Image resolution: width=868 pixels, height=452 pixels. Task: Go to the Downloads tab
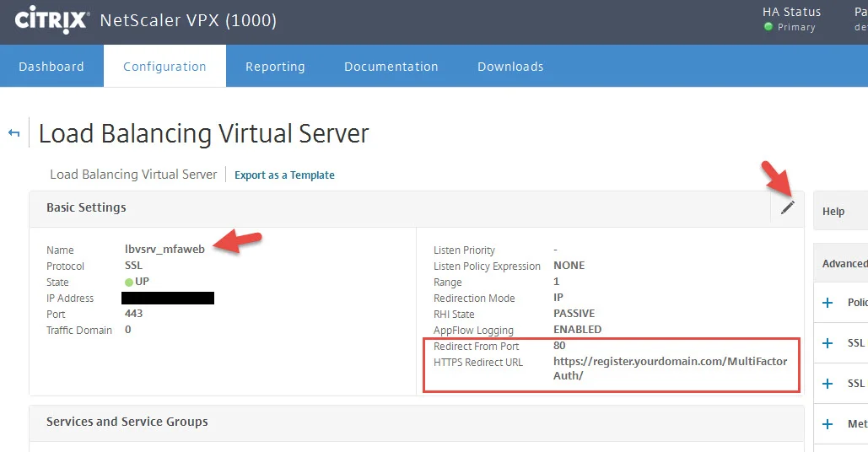tap(510, 67)
